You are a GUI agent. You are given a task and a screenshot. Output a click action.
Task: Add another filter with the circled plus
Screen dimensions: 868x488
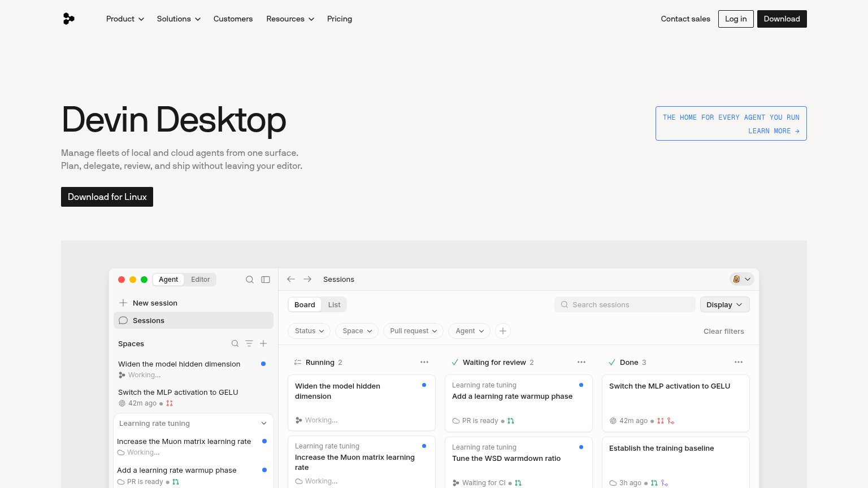pos(503,331)
